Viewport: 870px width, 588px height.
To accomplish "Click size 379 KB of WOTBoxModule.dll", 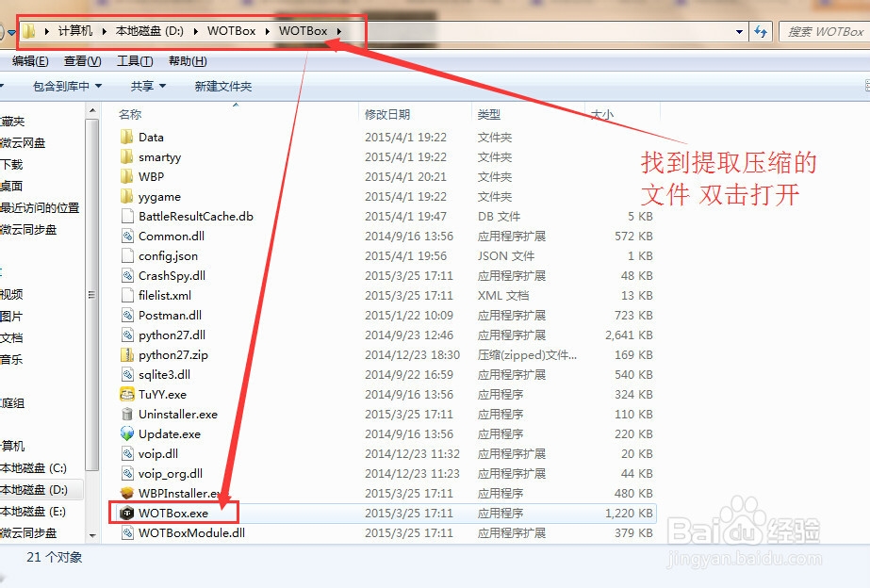I will [633, 532].
